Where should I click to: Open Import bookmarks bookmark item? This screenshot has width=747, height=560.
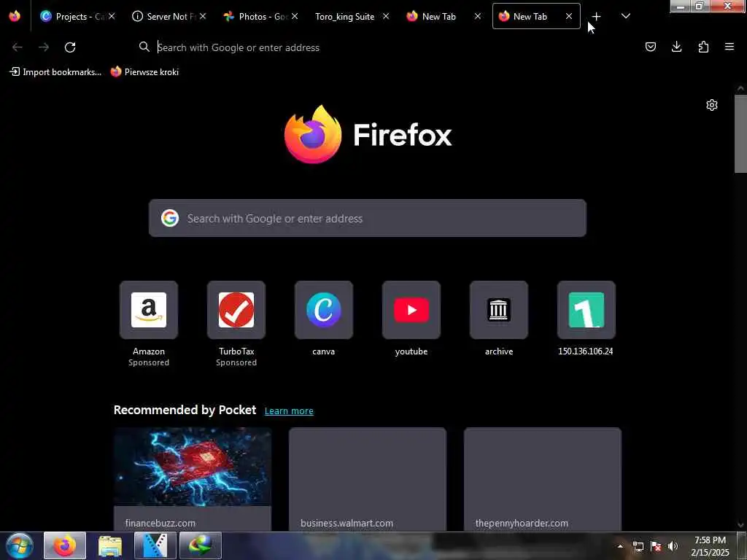[x=55, y=72]
